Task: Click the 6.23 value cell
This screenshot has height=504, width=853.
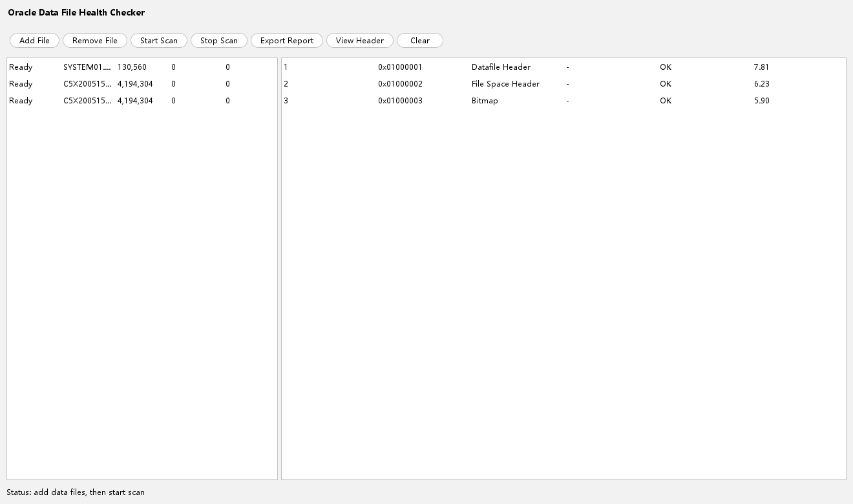Action: click(761, 84)
